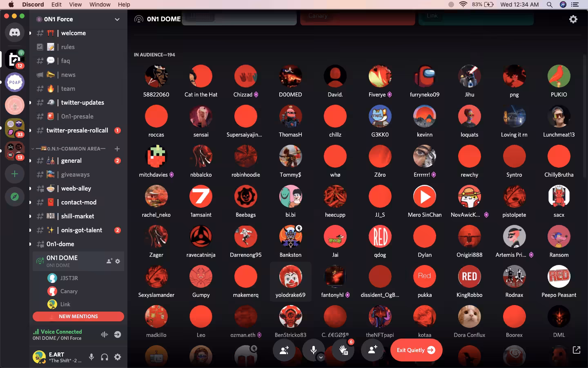Expand ON1 Force server dropdown menu
The height and width of the screenshot is (368, 588).
[x=117, y=19]
